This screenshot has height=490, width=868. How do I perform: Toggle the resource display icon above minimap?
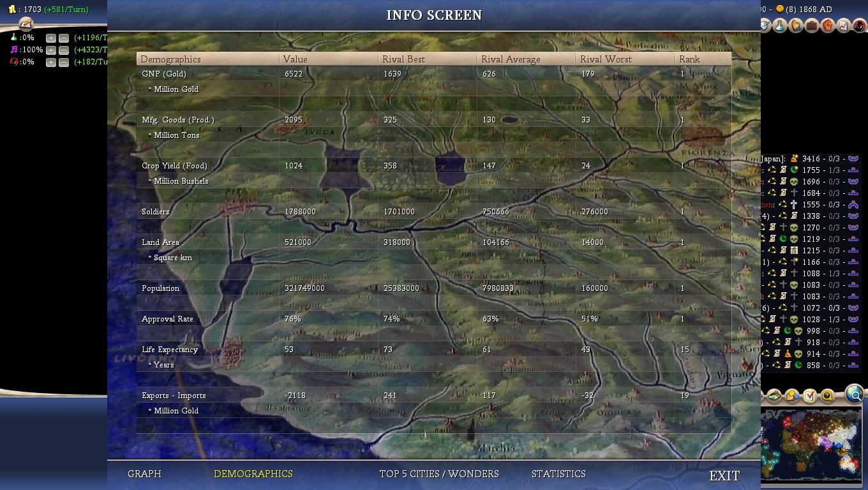(791, 396)
